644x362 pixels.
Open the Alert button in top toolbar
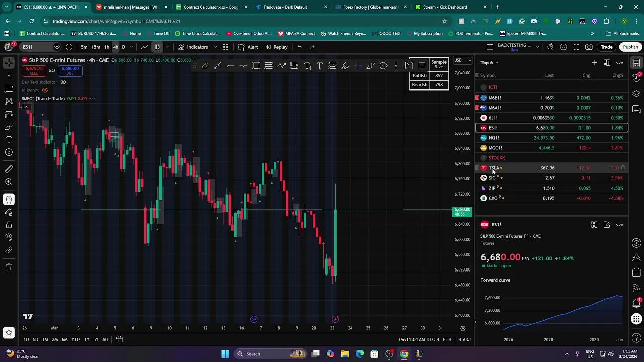pos(248,47)
